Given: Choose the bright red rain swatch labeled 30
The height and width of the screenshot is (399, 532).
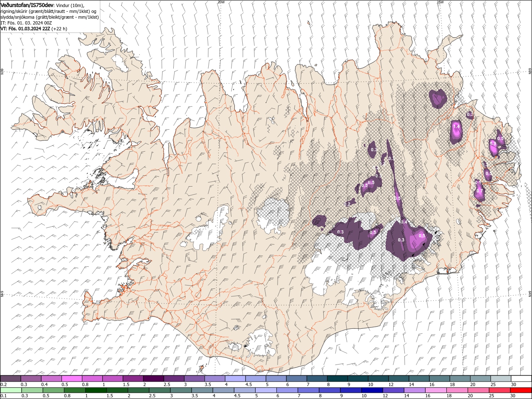Looking at the screenshot, I should click(521, 390).
